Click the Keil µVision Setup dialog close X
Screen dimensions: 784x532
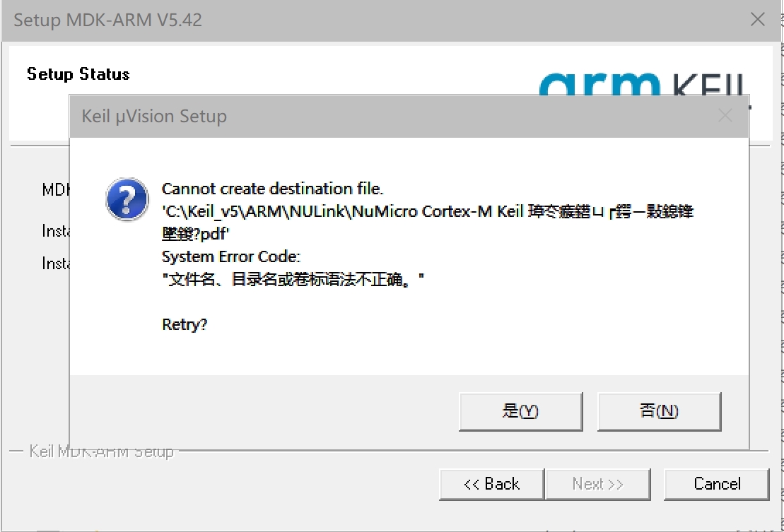tap(725, 116)
